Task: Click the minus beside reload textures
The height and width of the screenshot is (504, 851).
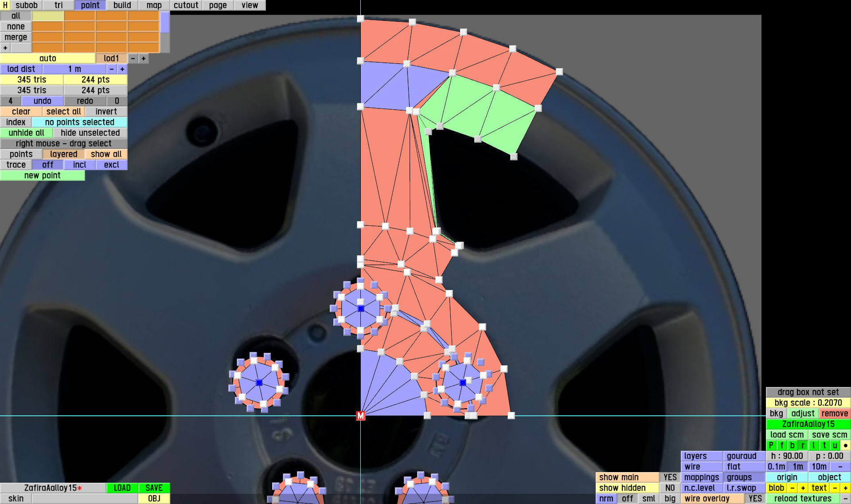Action: (845, 499)
